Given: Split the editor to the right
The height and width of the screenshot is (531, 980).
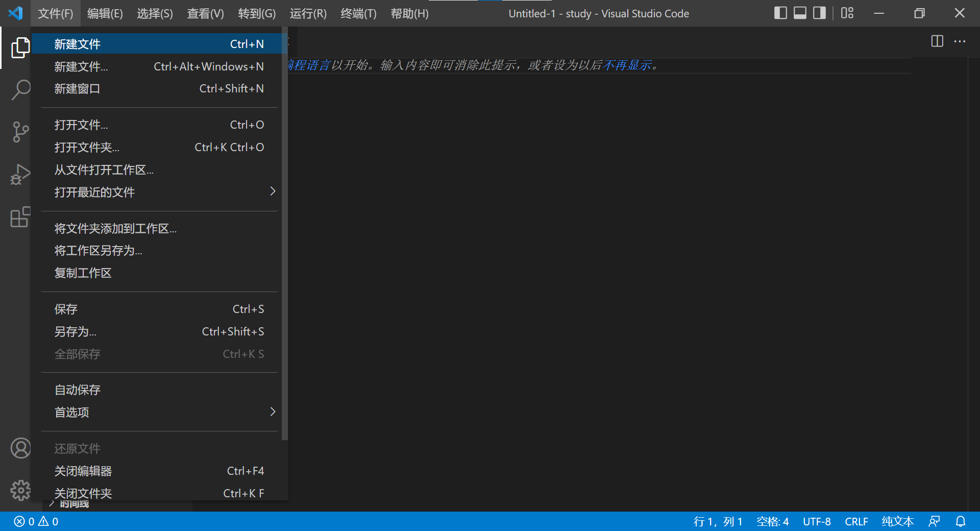Looking at the screenshot, I should click(937, 41).
